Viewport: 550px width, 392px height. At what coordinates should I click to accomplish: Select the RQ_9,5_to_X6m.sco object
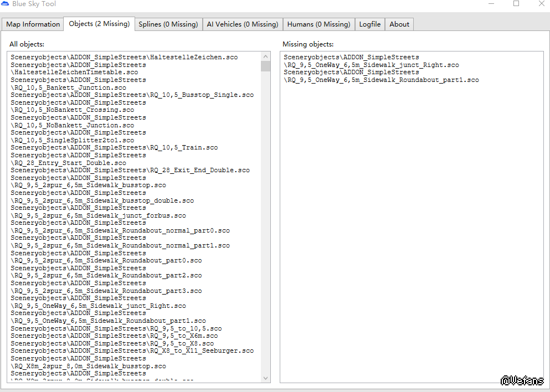114,336
